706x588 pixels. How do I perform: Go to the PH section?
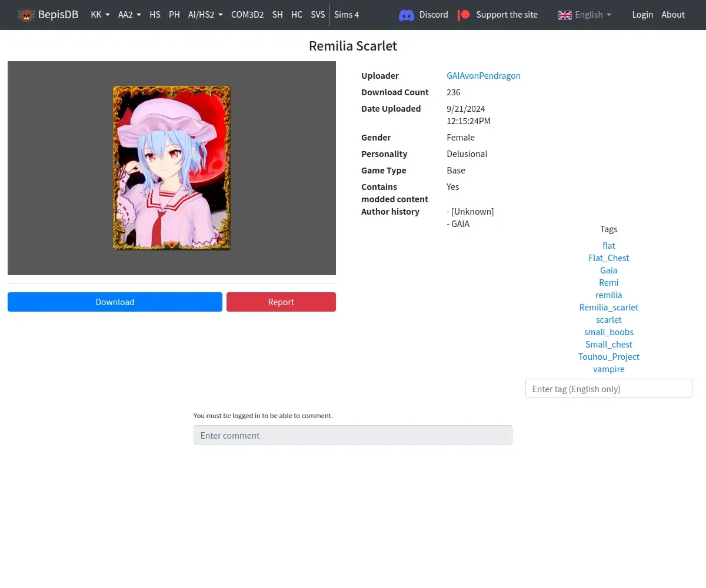pos(174,15)
